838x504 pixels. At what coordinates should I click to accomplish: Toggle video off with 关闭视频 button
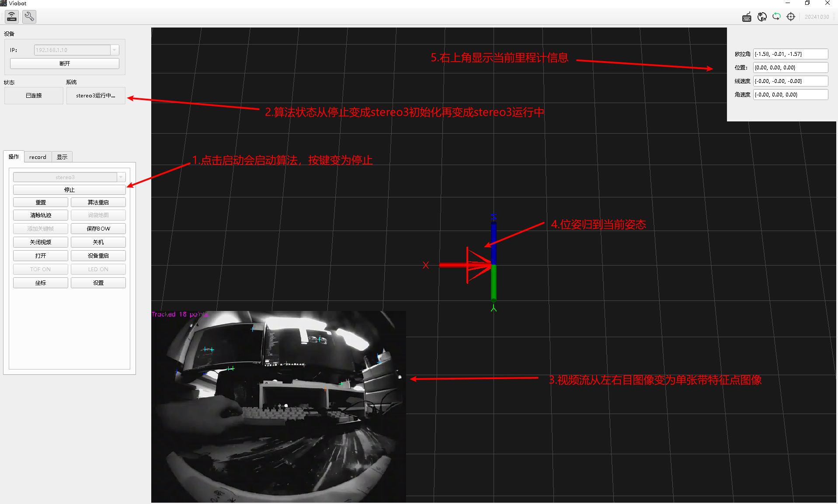click(41, 242)
